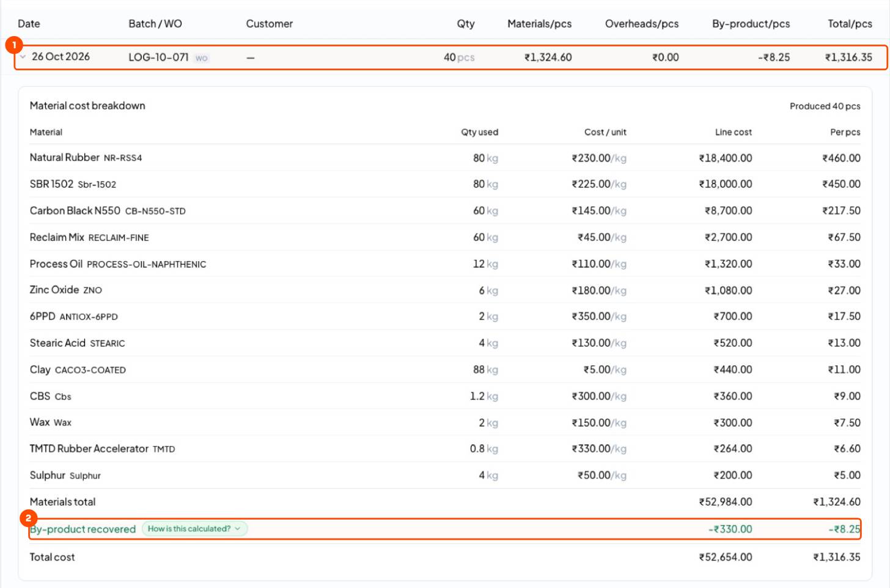Click the By-product/pcs column header
890x588 pixels.
click(x=751, y=24)
